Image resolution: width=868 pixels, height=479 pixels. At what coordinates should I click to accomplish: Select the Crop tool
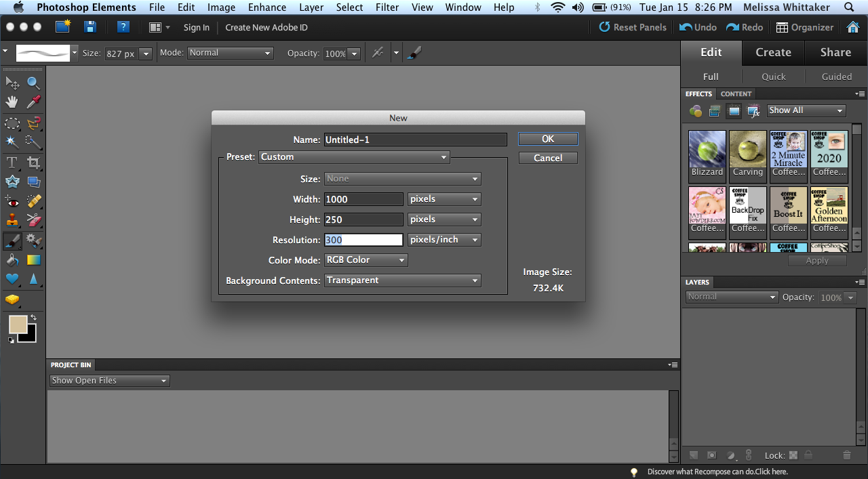(33, 163)
